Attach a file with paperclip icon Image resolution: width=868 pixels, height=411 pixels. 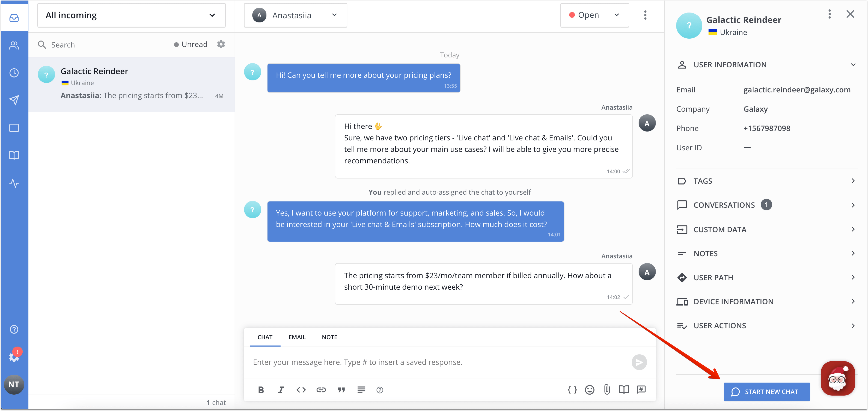coord(607,390)
